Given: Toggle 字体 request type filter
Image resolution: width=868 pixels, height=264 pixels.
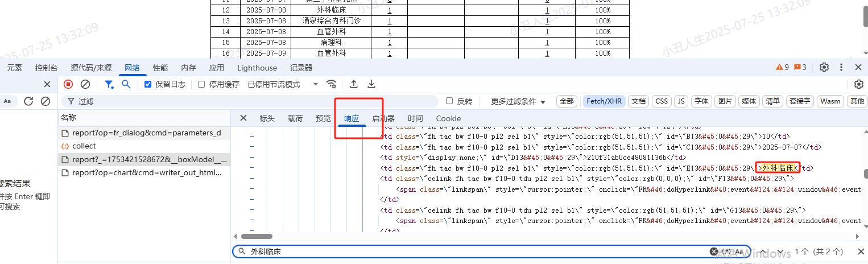Looking at the screenshot, I should coord(702,101).
